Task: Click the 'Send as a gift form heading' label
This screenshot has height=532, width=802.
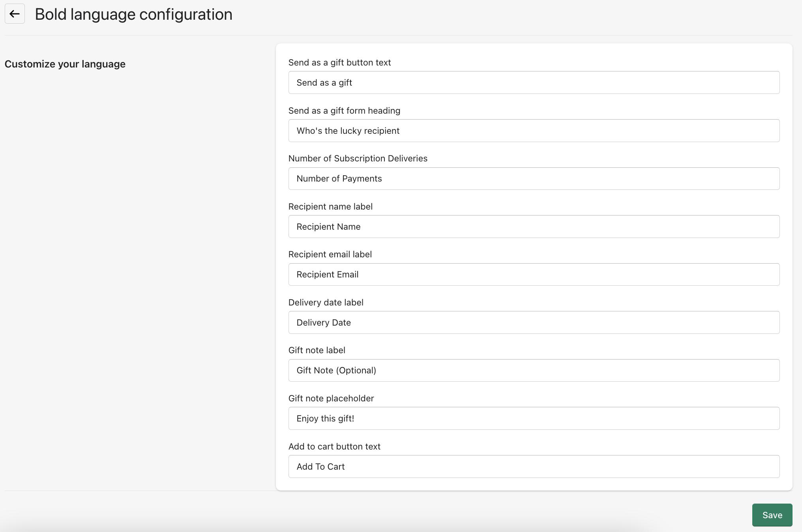Action: coord(344,111)
